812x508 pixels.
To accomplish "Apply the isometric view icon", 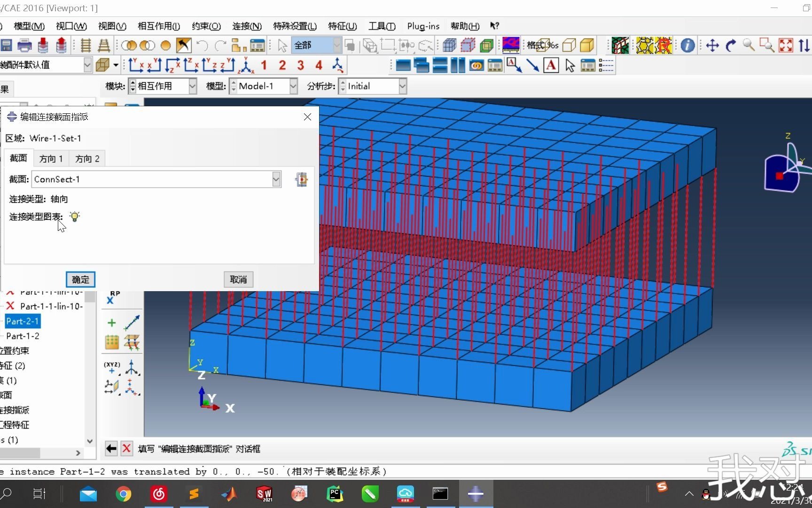I will tap(246, 65).
